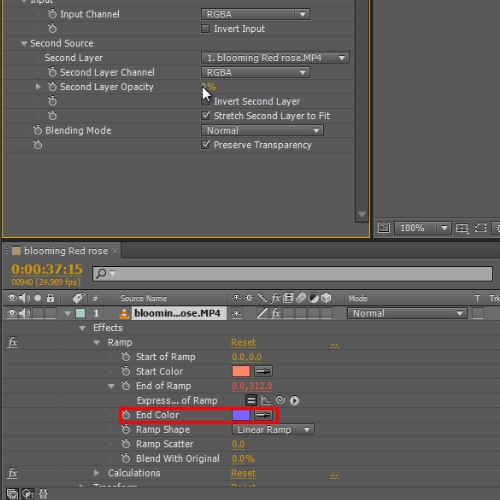Mute the blooming rose layer audio
Viewport: 500px width, 500px height.
pos(24,313)
